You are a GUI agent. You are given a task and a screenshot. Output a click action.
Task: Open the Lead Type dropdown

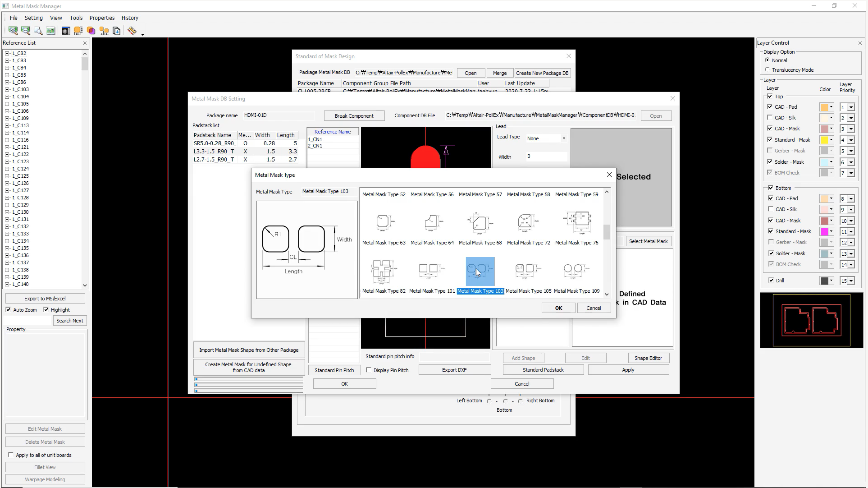[563, 138]
